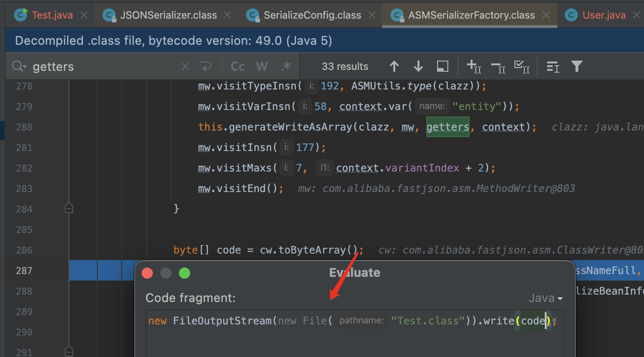Open the User.java editor tab

[603, 15]
